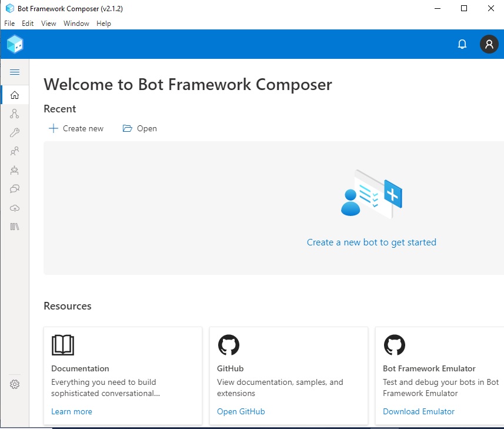The image size is (504, 429).
Task: Open Composer settings gear icon
Action: point(15,384)
